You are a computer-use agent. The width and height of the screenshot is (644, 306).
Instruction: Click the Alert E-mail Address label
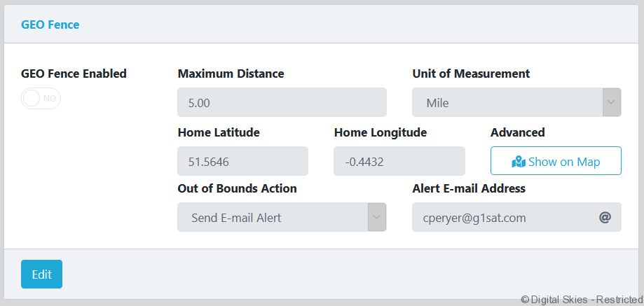coord(469,188)
